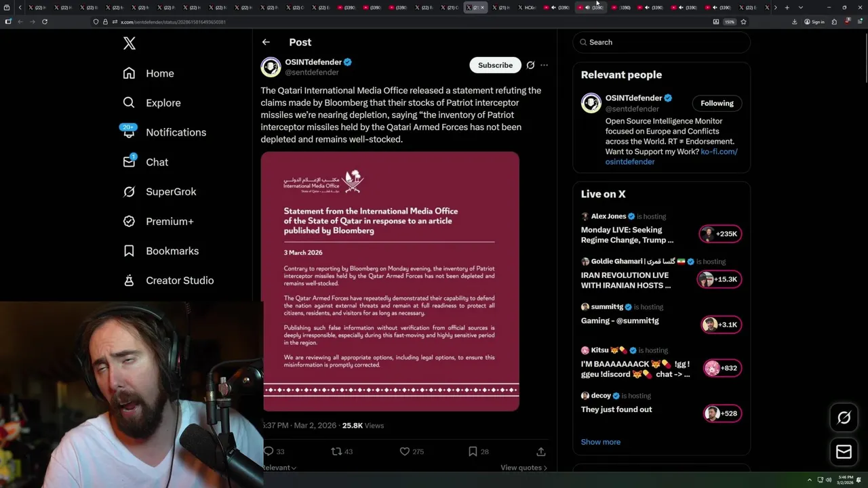Like the post with 275 likes
The image size is (868, 488).
(404, 451)
